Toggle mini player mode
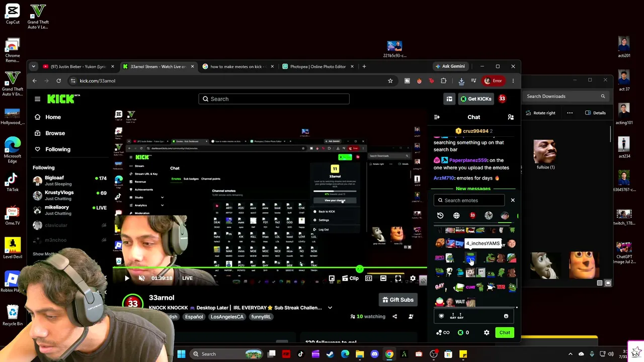Viewport: 644px width, 362px height. (332, 278)
